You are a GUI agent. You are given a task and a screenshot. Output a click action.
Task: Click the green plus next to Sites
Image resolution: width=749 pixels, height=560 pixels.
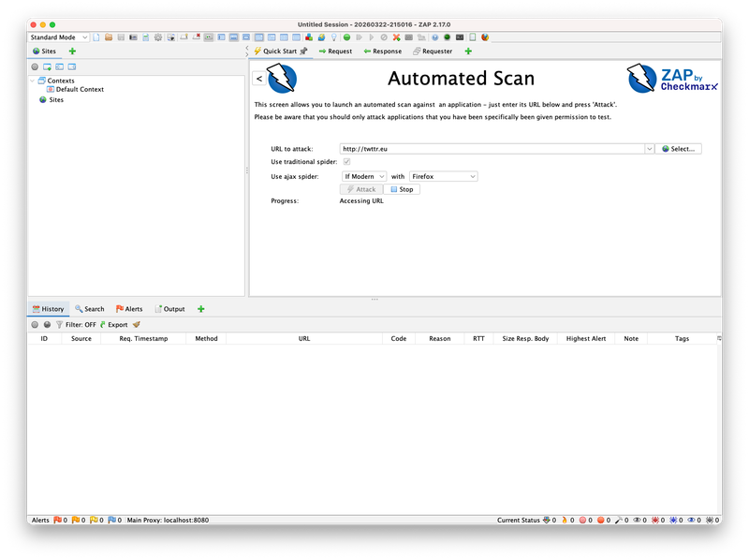pyautogui.click(x=72, y=52)
